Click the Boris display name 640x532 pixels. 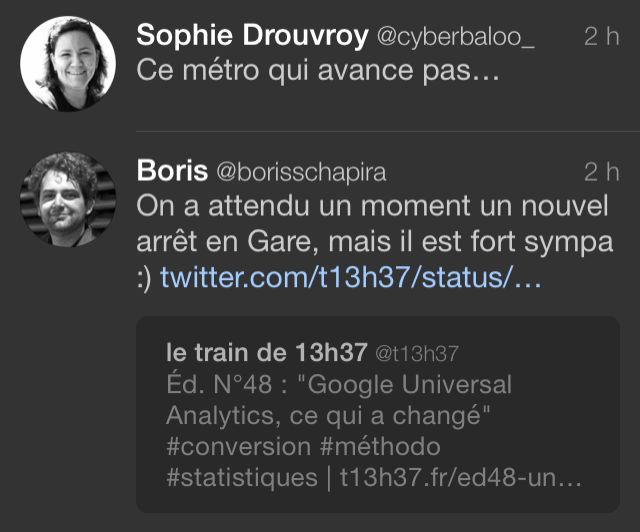pyautogui.click(x=172, y=171)
